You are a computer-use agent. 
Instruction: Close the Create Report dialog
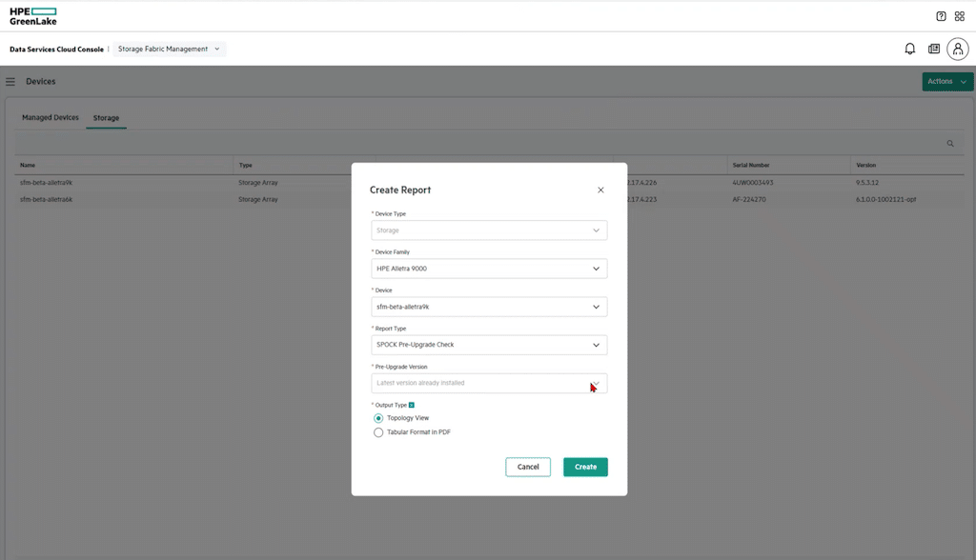pos(600,190)
